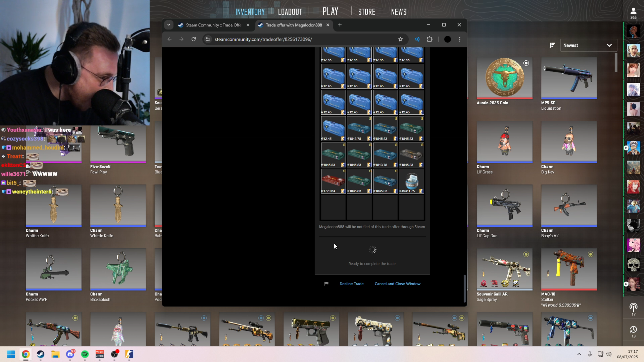
Task: Show hidden system tray icons
Action: tap(579, 354)
